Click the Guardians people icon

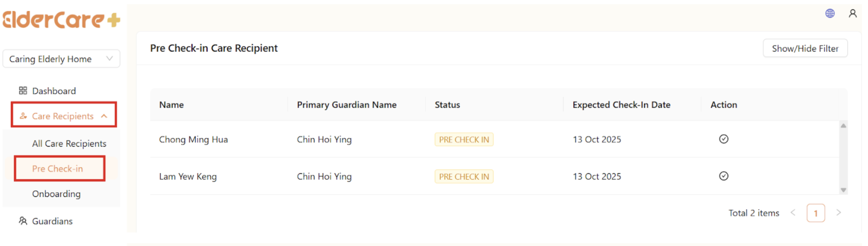pos(23,221)
